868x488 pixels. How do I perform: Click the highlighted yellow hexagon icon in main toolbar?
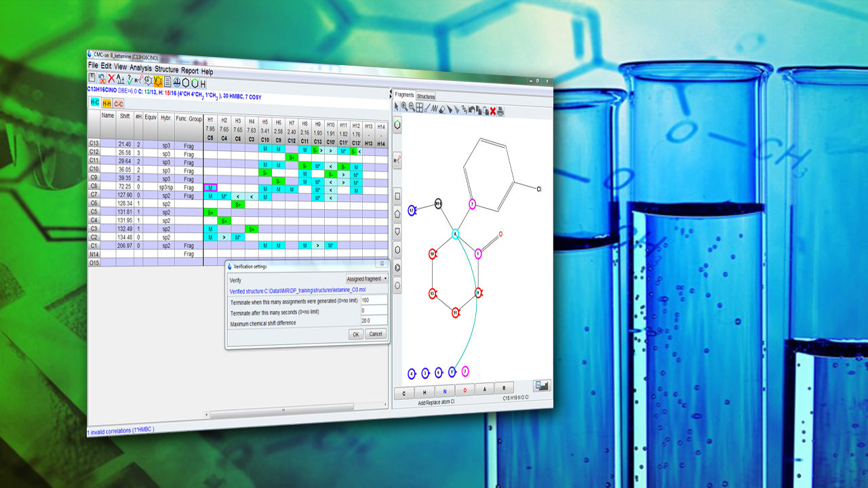coord(157,81)
